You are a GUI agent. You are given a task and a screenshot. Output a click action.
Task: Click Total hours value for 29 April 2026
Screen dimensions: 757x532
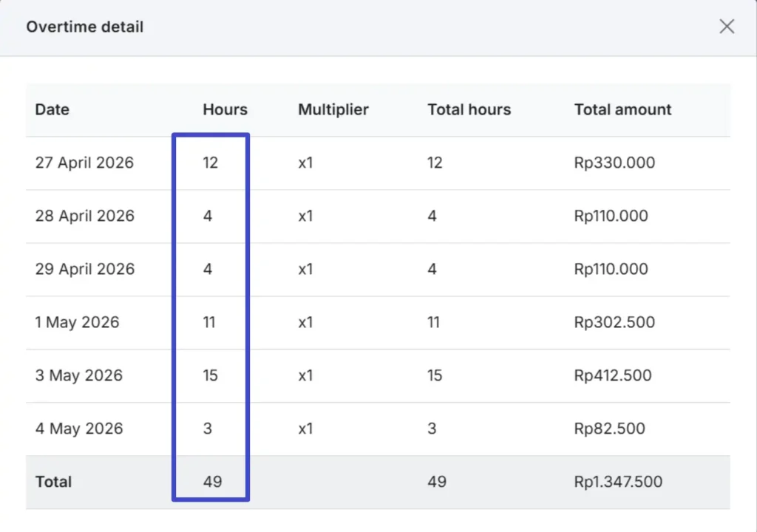432,269
